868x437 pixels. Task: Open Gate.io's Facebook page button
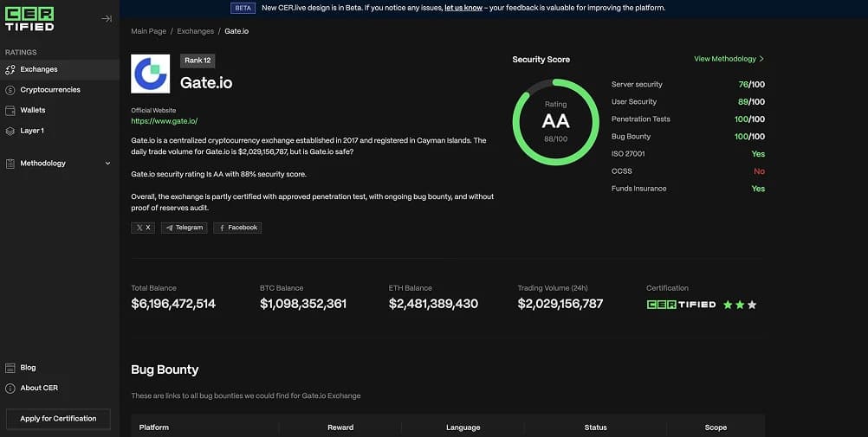[237, 228]
